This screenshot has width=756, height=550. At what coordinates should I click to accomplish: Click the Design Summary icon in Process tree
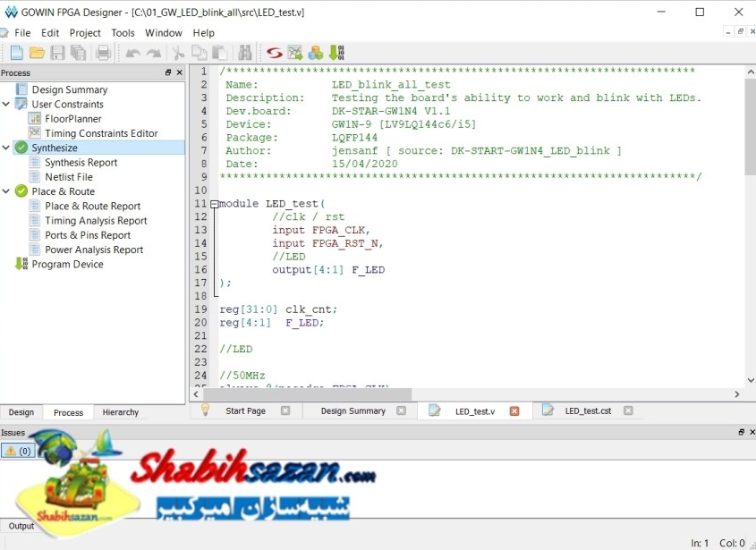[21, 89]
